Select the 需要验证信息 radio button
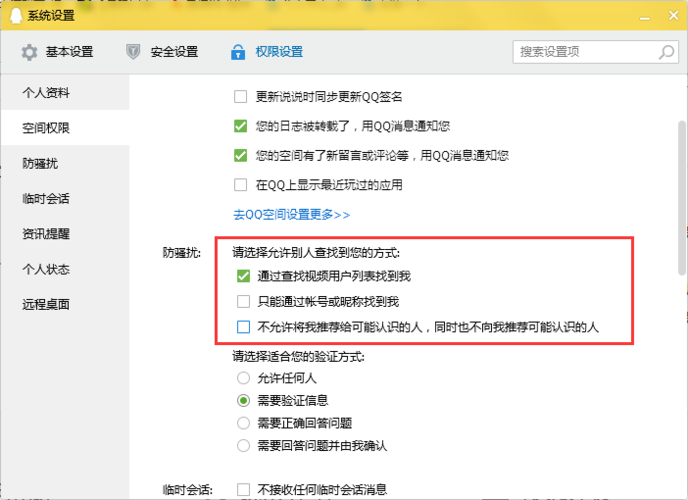The width and height of the screenshot is (688, 500). pos(244,400)
